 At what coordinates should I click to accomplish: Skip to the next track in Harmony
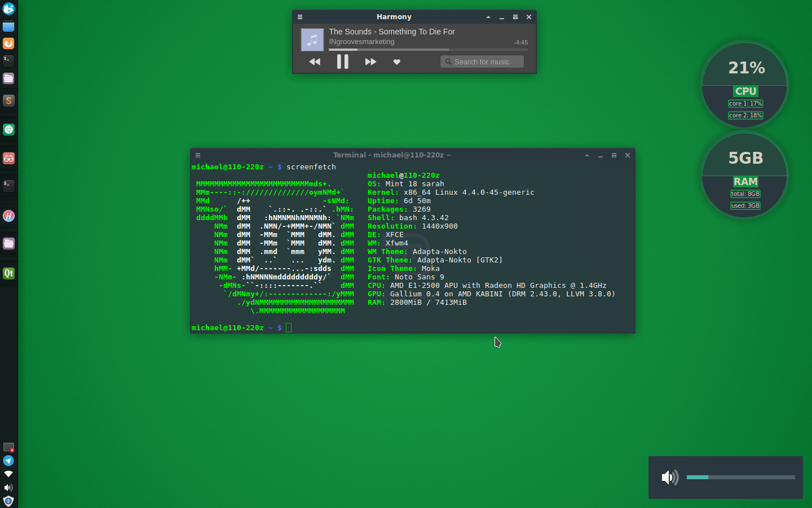click(370, 62)
